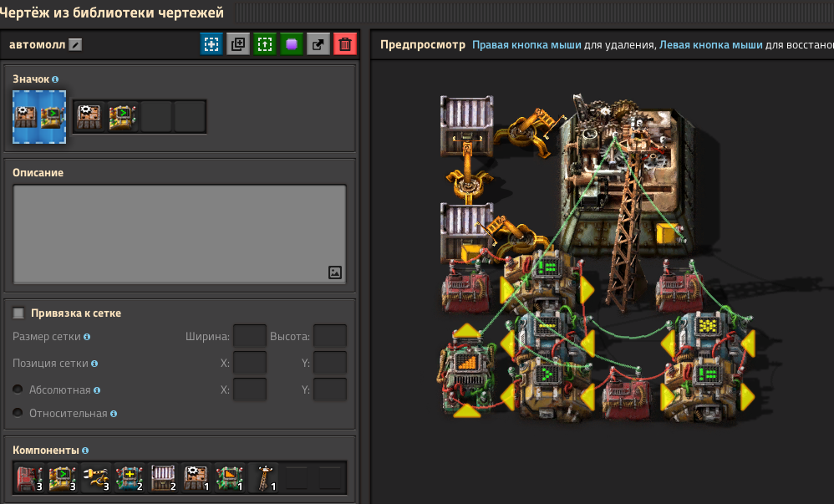Click the image insert icon in description box
Viewport: 834px width, 504px height.
[335, 272]
